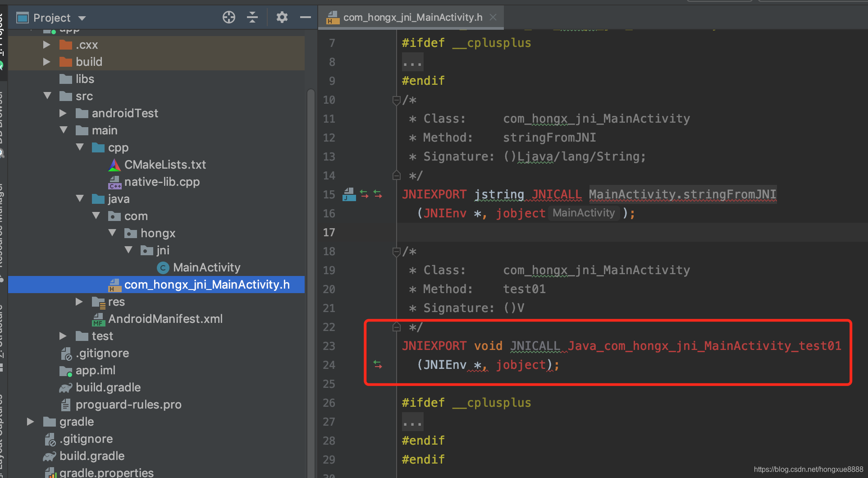Expand the gradle folder

click(x=31, y=422)
